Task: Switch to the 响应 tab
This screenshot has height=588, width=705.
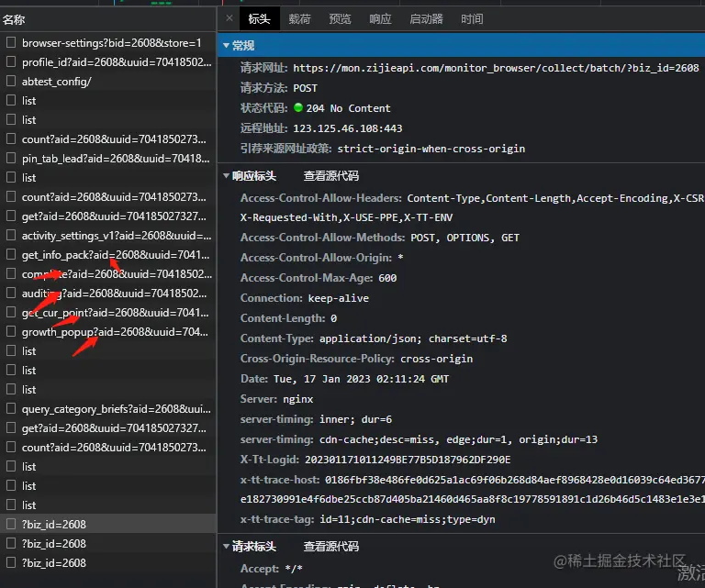Action: [380, 19]
